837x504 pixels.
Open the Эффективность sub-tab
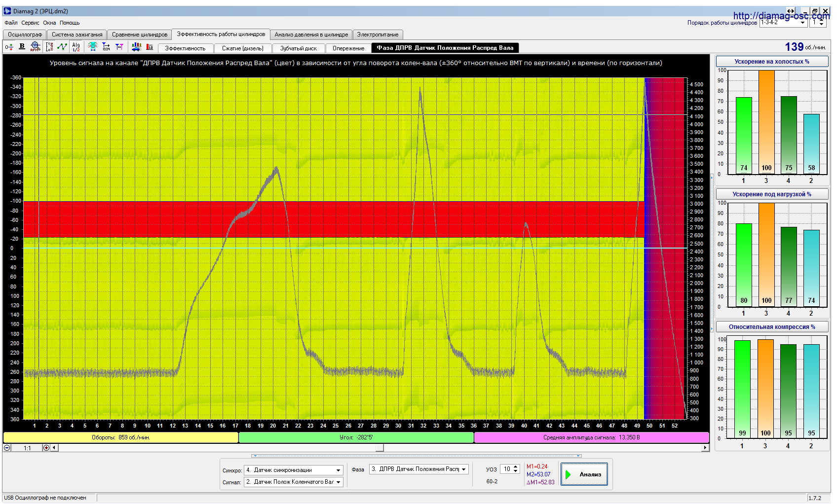click(185, 48)
